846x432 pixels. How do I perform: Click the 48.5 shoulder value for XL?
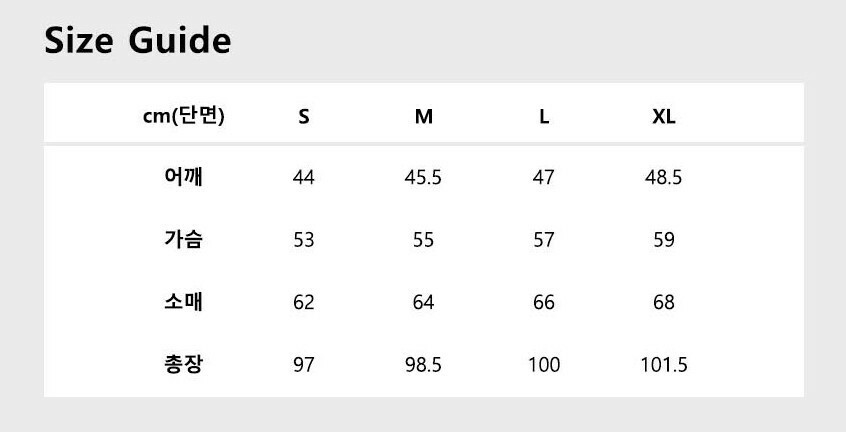[664, 178]
